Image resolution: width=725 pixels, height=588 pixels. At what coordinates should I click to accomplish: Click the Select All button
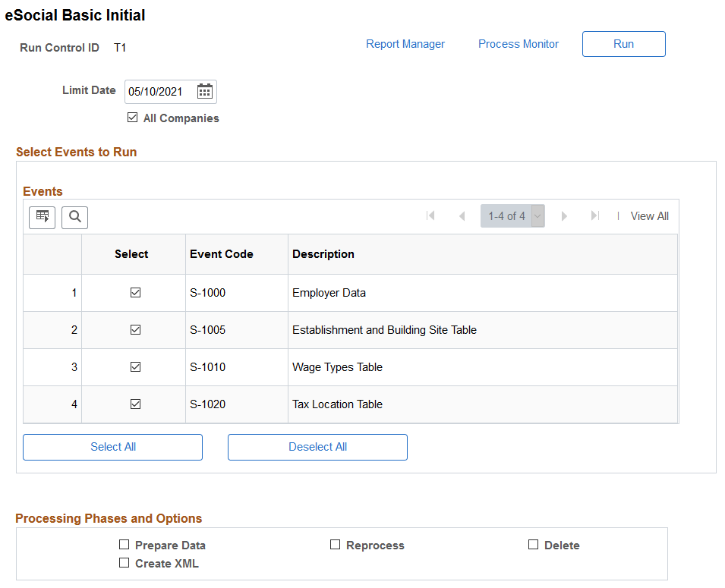click(113, 447)
